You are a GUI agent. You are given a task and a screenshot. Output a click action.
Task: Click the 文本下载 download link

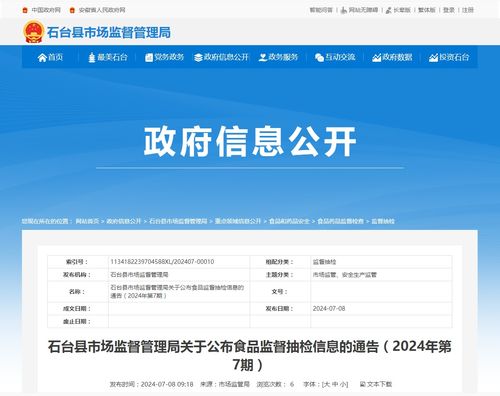380,384
